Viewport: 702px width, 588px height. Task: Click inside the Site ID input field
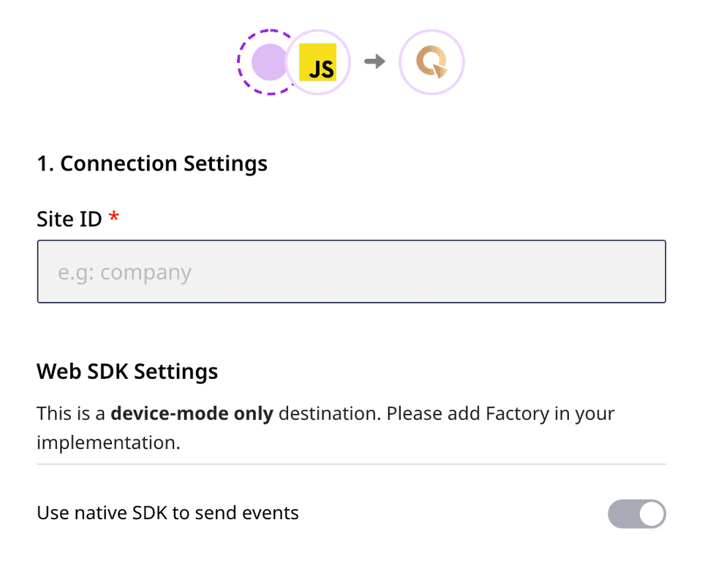pyautogui.click(x=351, y=271)
